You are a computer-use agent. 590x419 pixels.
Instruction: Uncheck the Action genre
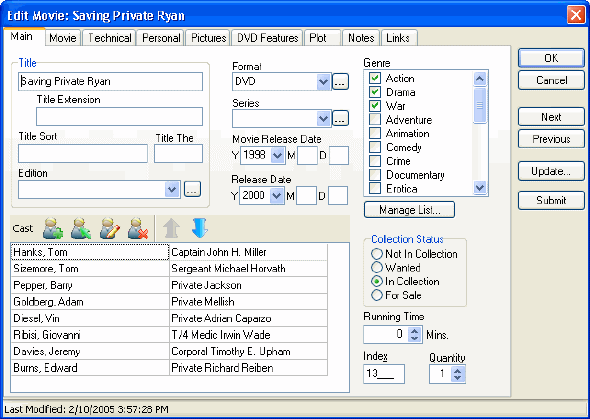tap(374, 78)
